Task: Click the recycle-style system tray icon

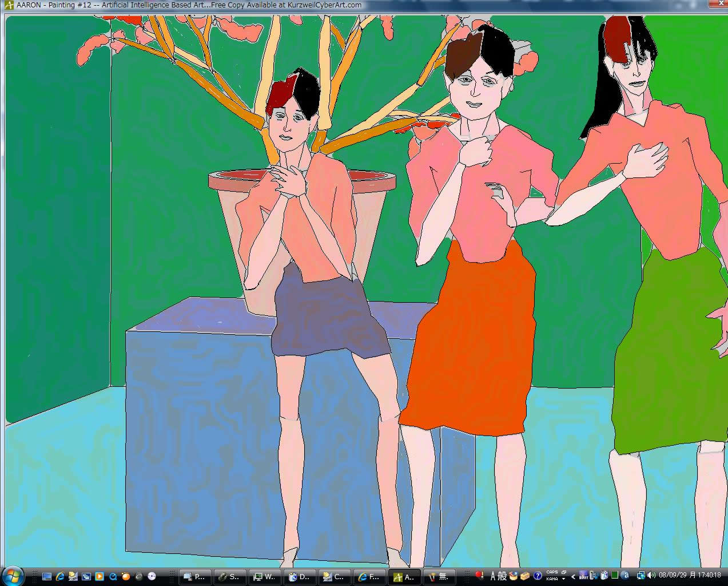Action: (603, 576)
